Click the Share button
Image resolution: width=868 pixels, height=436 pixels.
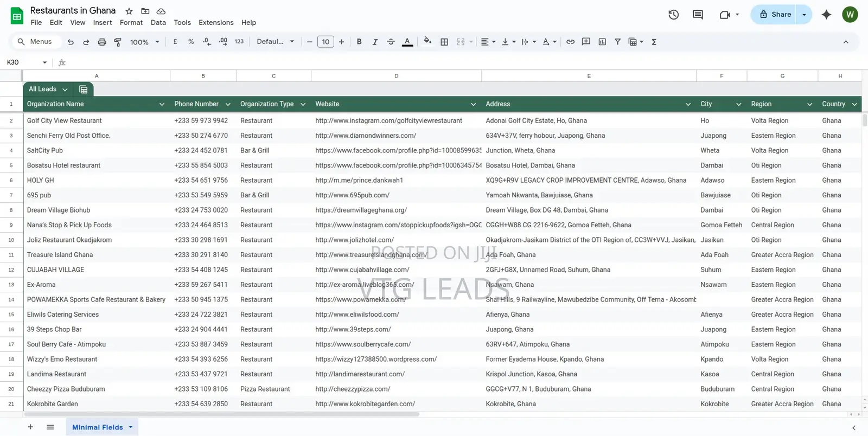click(775, 15)
